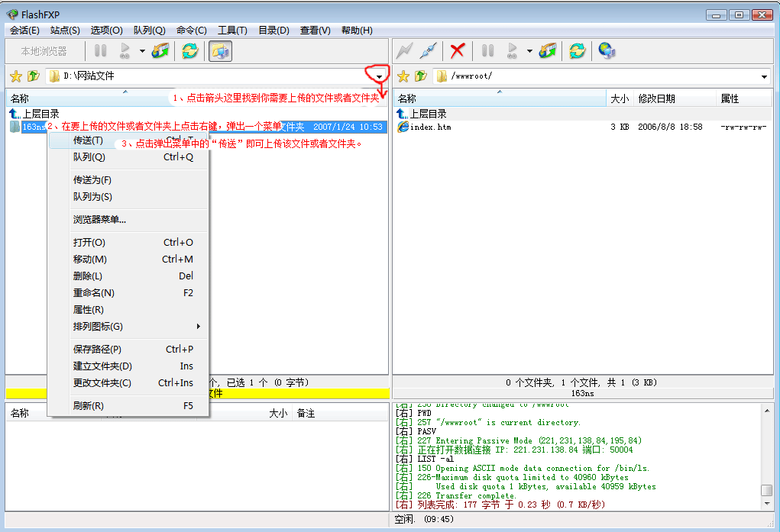The image size is (780, 532).
Task: Click the log pane scrollbar down arrow
Action: (766, 503)
